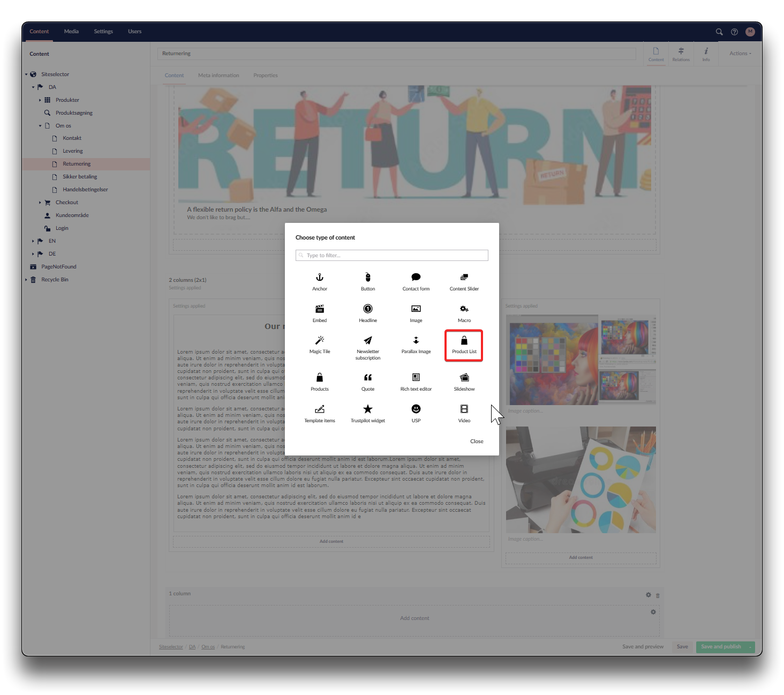Open the PageNotFound node
Viewport: 784px width, 695px height.
59,267
